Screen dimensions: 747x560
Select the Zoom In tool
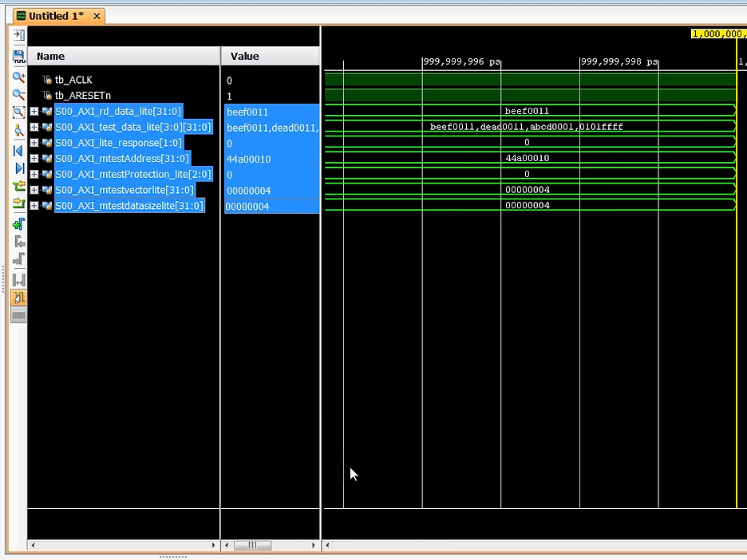[x=18, y=77]
